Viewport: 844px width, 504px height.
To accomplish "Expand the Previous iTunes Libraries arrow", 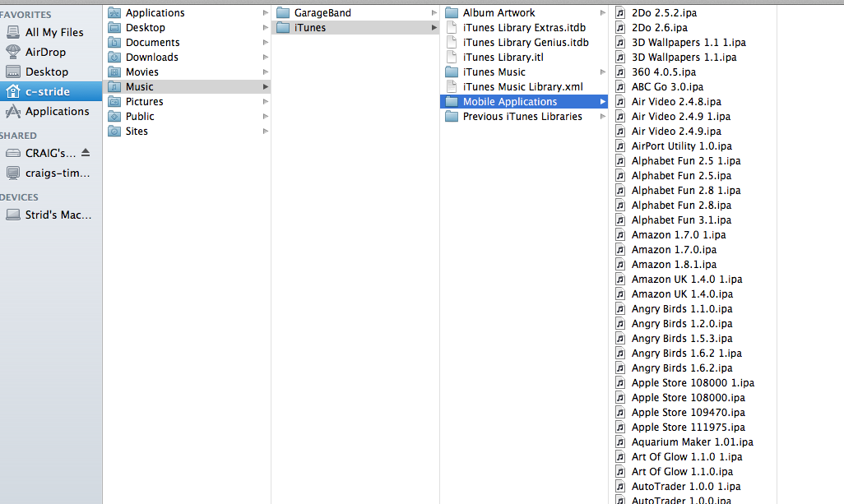I will (603, 116).
